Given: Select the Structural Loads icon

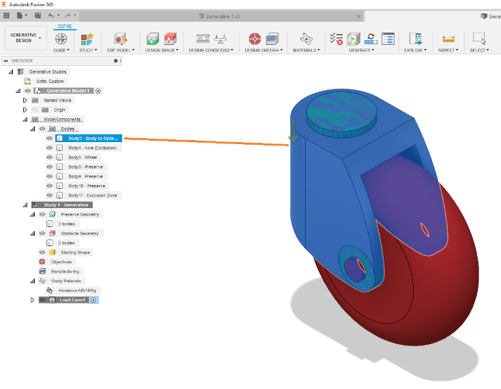Looking at the screenshot, I should click(220, 39).
